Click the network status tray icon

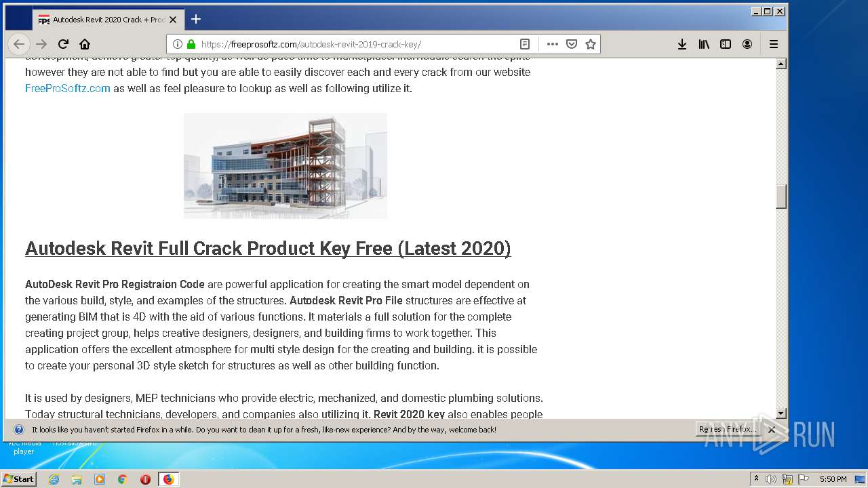(x=787, y=479)
